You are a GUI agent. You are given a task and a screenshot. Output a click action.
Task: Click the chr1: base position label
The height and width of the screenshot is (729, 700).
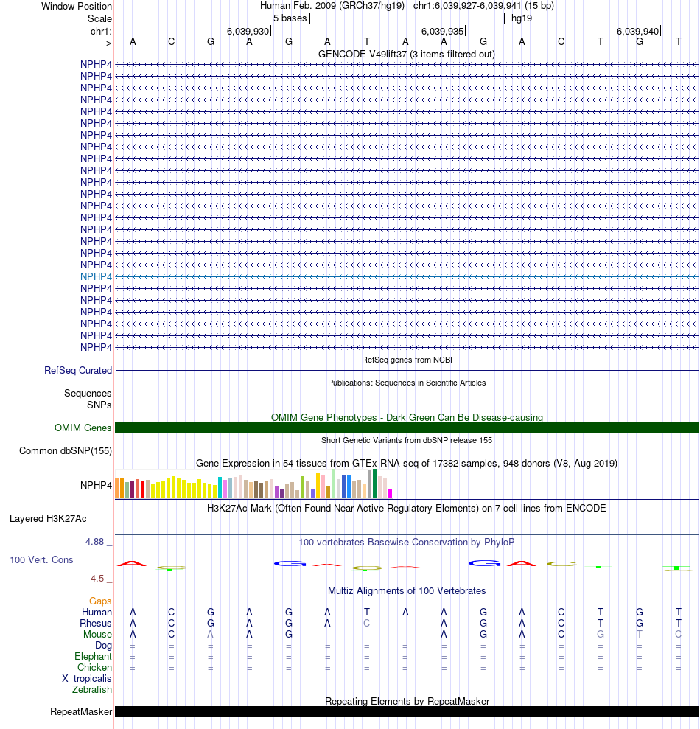click(x=101, y=31)
